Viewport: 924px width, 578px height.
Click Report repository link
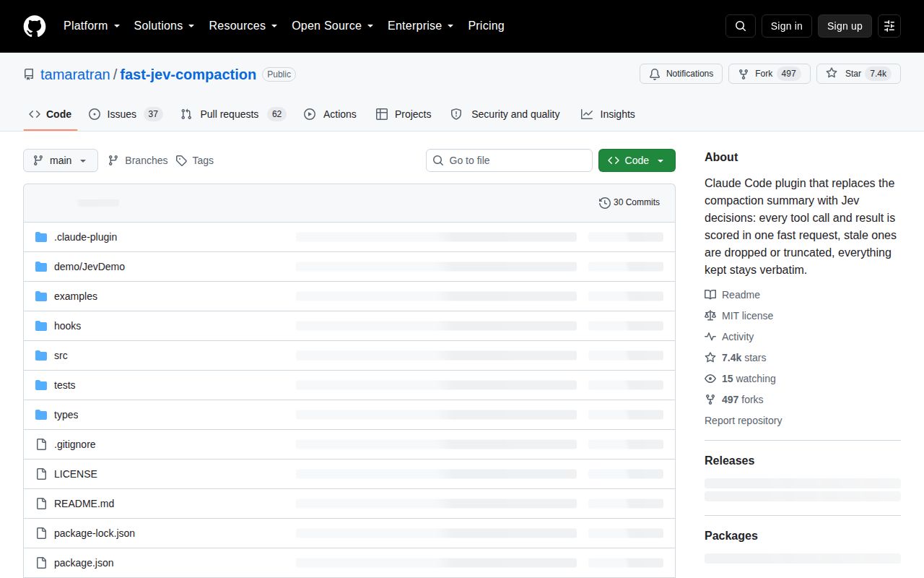tap(743, 420)
